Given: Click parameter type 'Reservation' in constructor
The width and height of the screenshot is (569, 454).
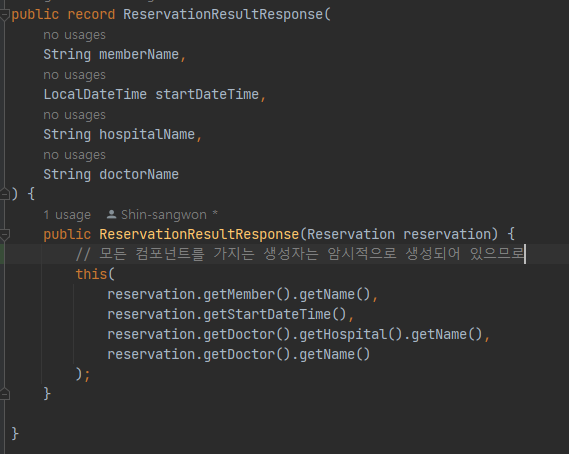Looking at the screenshot, I should tap(351, 234).
